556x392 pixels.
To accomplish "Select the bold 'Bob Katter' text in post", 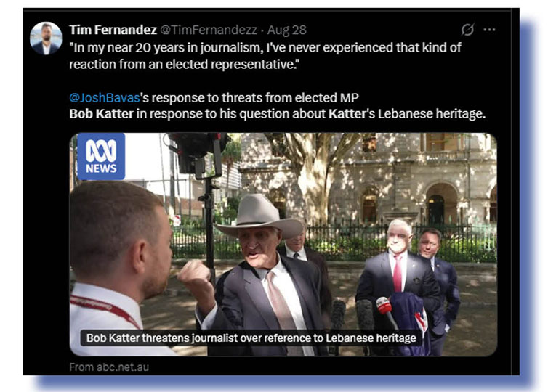I will click(101, 114).
